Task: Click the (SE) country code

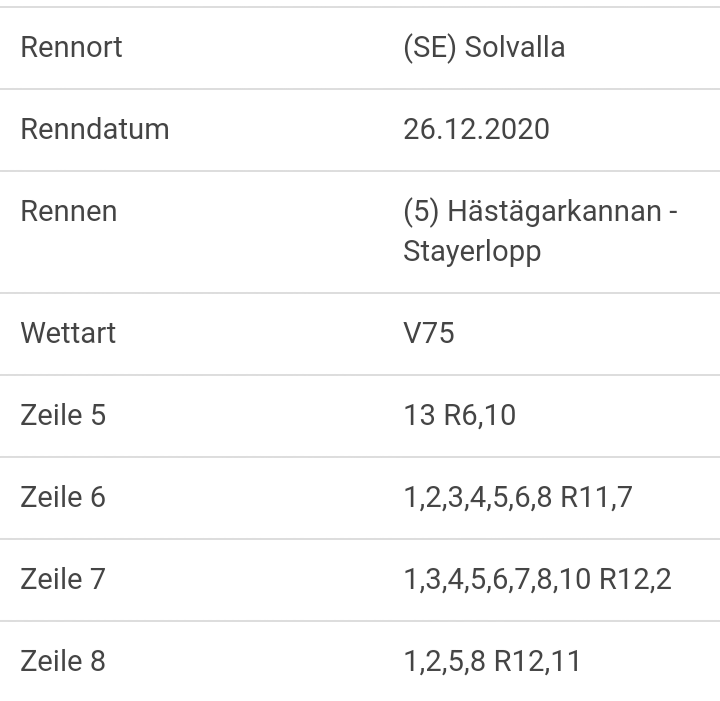Action: point(430,47)
